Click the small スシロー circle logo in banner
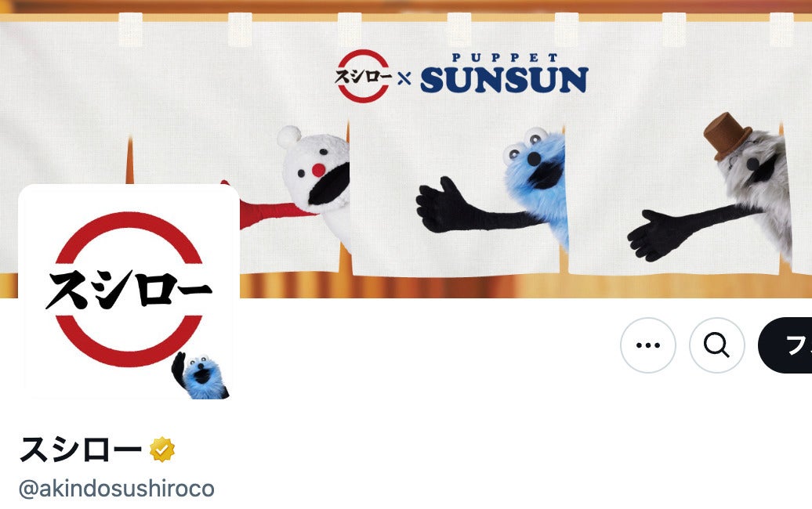The width and height of the screenshot is (812, 509). click(363, 76)
